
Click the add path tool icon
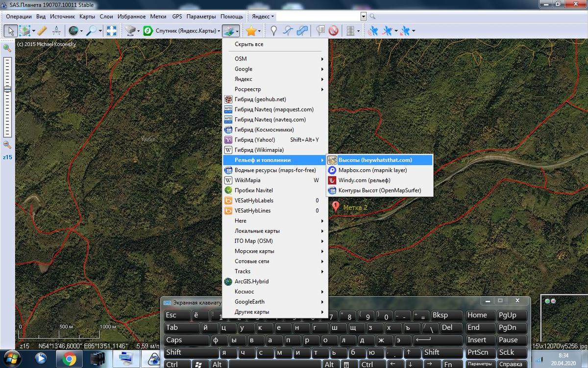(288, 31)
